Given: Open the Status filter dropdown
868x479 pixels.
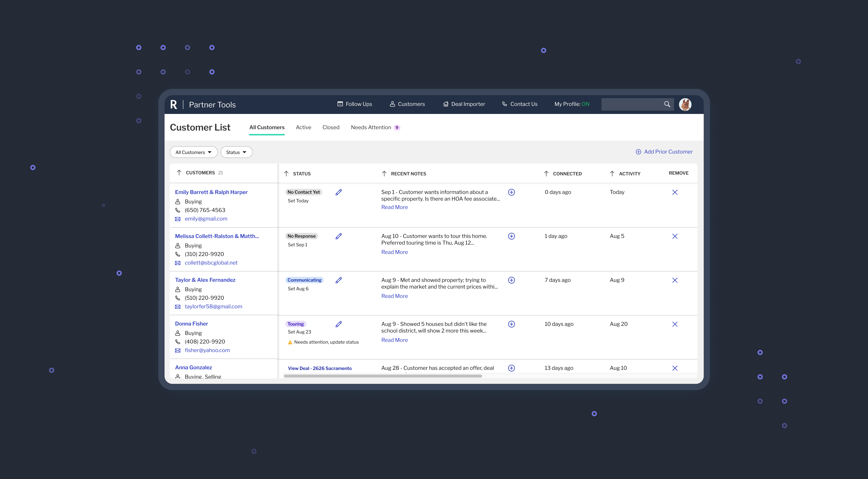Looking at the screenshot, I should tap(236, 152).
